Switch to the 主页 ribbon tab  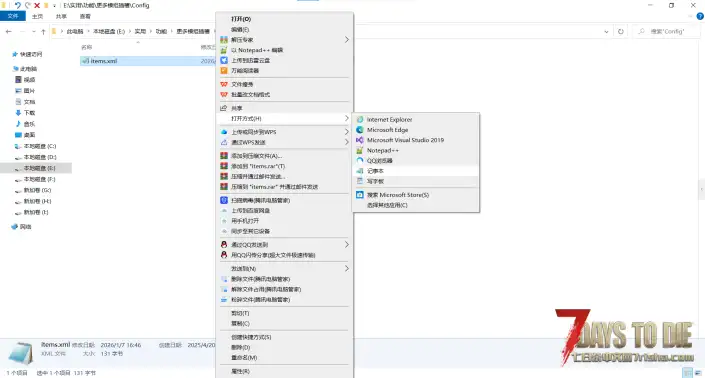37,16
